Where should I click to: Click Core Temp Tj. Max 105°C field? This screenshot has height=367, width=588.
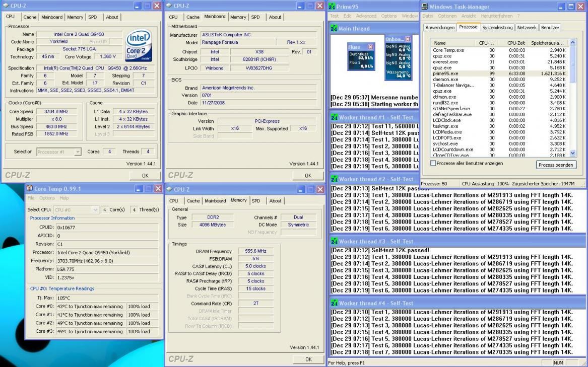pyautogui.click(x=107, y=298)
